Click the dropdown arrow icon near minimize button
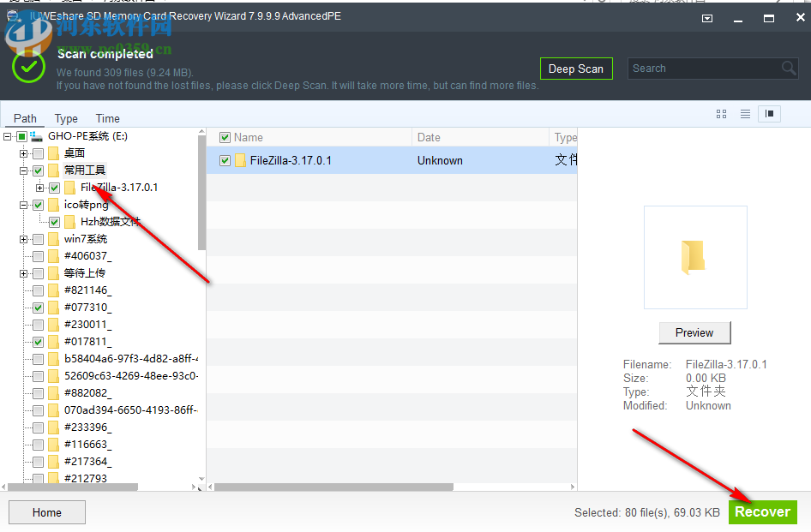The image size is (811, 532). pyautogui.click(x=707, y=17)
